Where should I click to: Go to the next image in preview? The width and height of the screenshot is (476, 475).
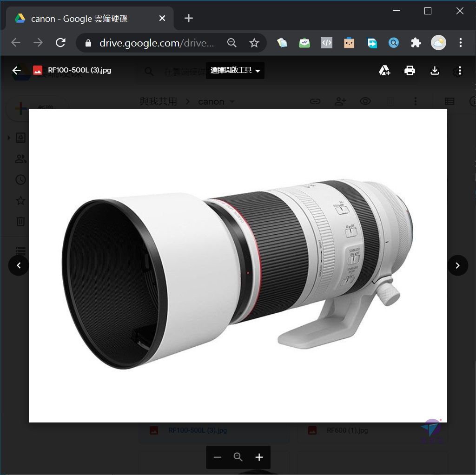(x=457, y=265)
